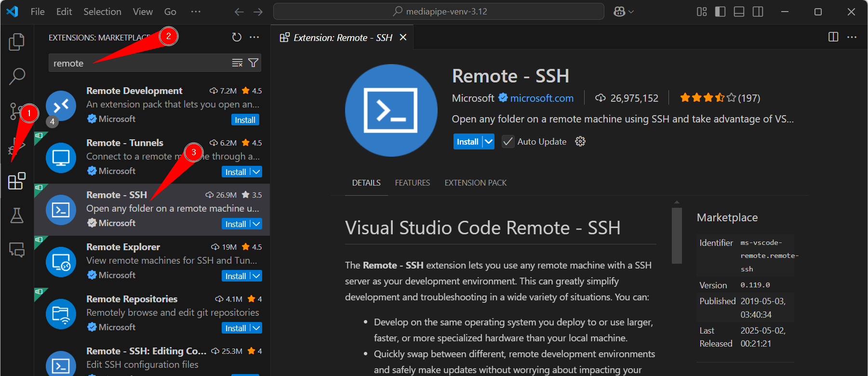
Task: Open the Extensions view in activity bar
Action: pyautogui.click(x=17, y=181)
